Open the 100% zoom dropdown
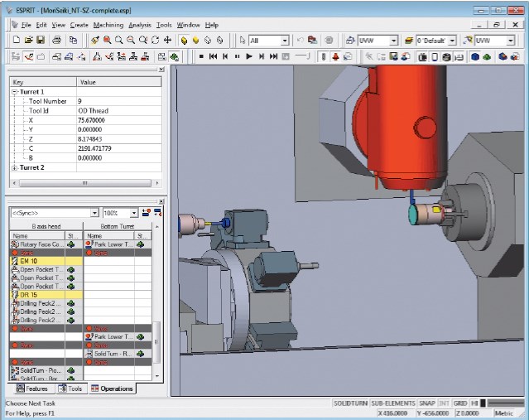 click(134, 213)
